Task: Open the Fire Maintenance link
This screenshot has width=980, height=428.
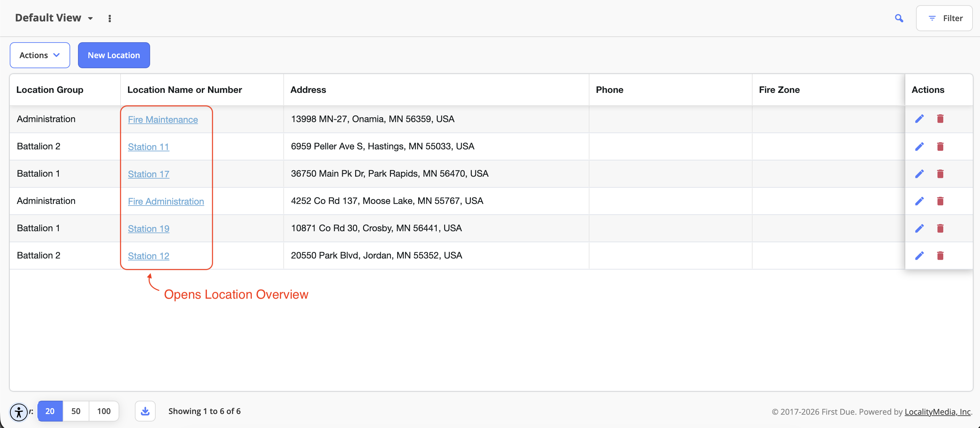Action: 163,120
